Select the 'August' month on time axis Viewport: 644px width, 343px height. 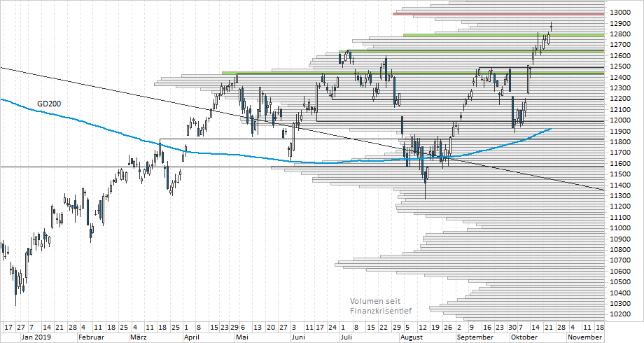point(411,337)
